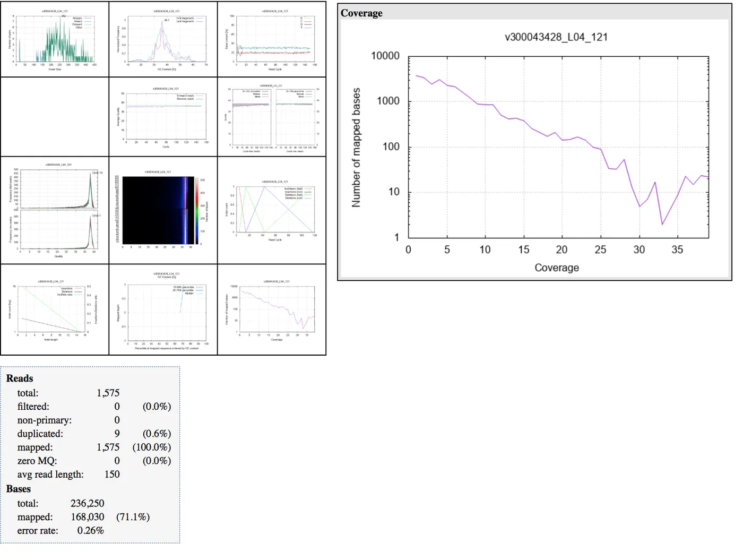Screen dimensions: 743x560
Task: Open the indel length distribution thumbnail
Action: click(55, 309)
